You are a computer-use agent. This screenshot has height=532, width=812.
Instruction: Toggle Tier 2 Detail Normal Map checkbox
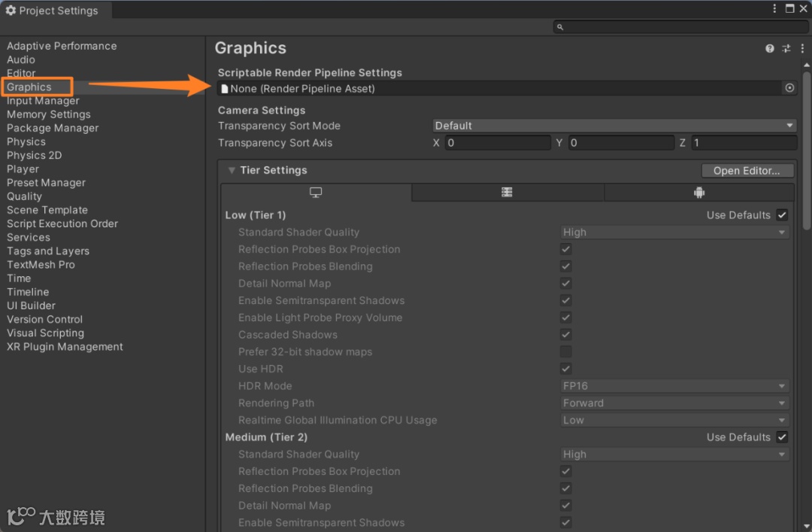point(565,506)
